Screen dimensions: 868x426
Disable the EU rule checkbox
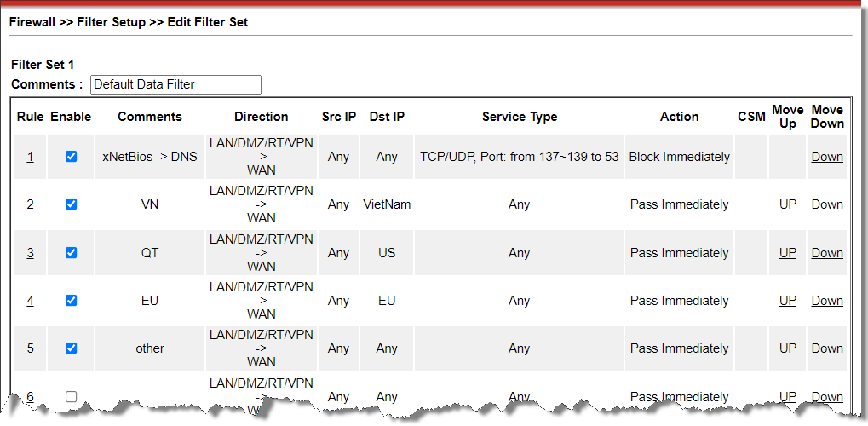(x=71, y=301)
